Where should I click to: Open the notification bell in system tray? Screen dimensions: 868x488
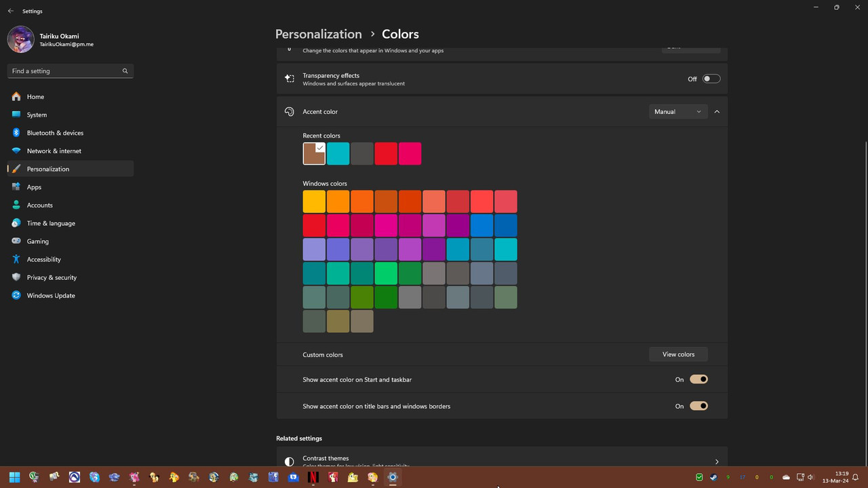(x=856, y=477)
